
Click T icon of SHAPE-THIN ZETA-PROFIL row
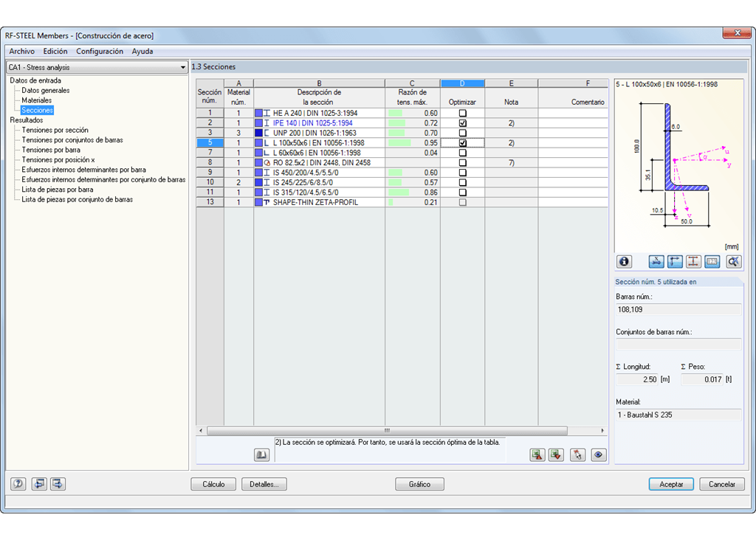tap(267, 202)
